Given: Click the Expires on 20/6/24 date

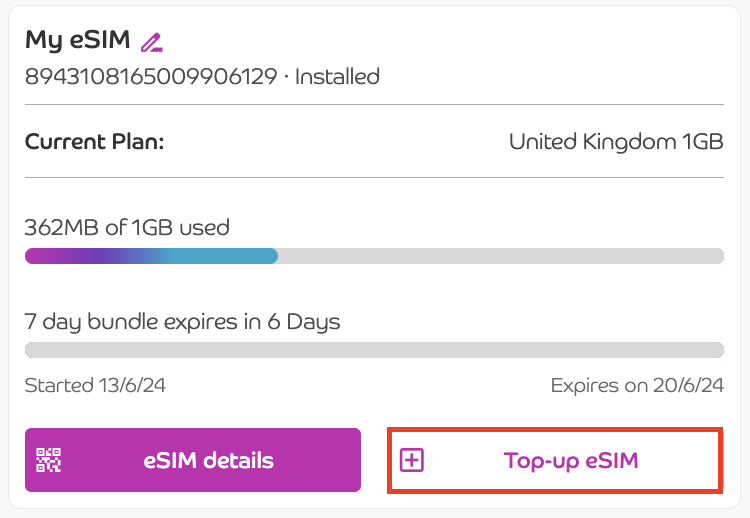Looking at the screenshot, I should coord(636,386).
